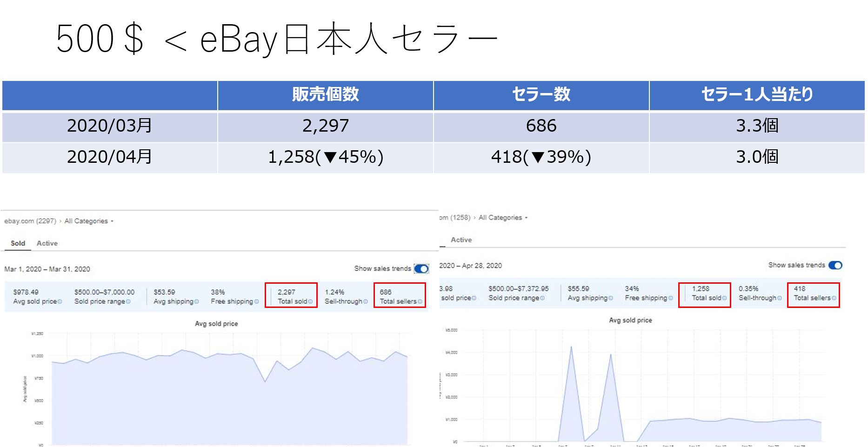Click Sold price range info icon, March
The height and width of the screenshot is (447, 868).
point(128,301)
